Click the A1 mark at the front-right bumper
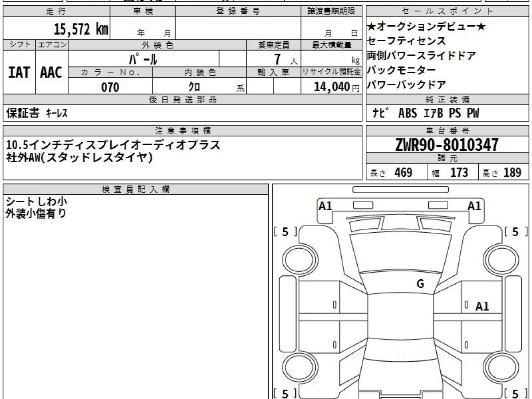This screenshot has height=399, width=532. click(474, 206)
